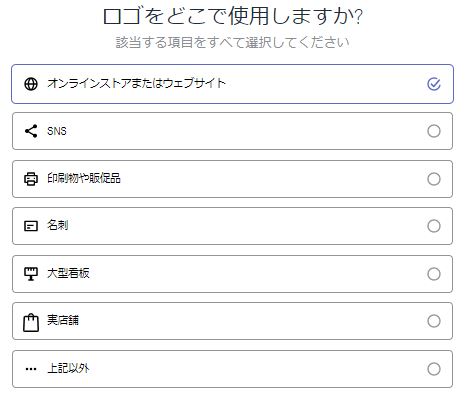Viewport: 470px width, 403px height.
Task: Uncheck the オンラインストアまたはウェブサイト checkmark
Action: 434,84
